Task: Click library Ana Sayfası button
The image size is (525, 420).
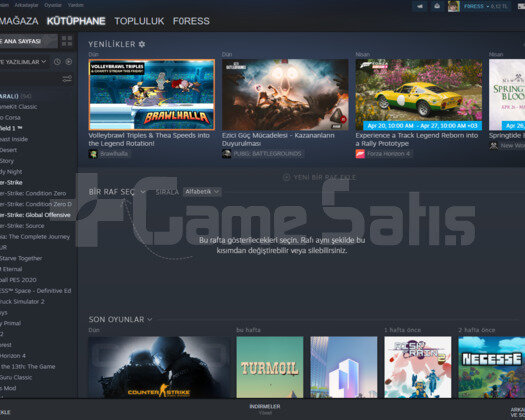Action: pos(28,41)
